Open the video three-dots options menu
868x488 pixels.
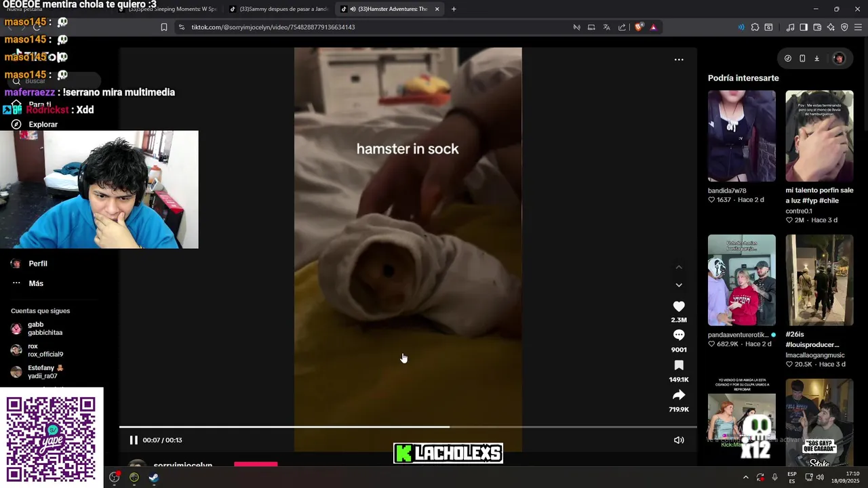tap(679, 60)
